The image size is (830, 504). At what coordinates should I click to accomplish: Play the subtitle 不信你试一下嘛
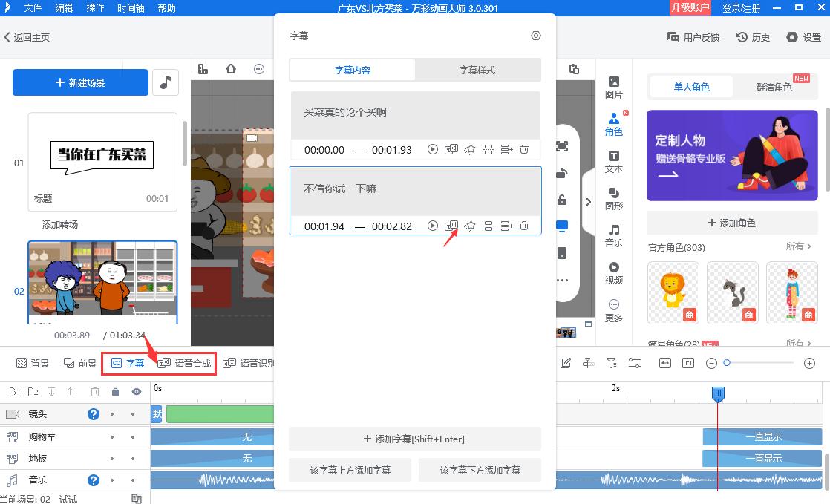coord(433,226)
